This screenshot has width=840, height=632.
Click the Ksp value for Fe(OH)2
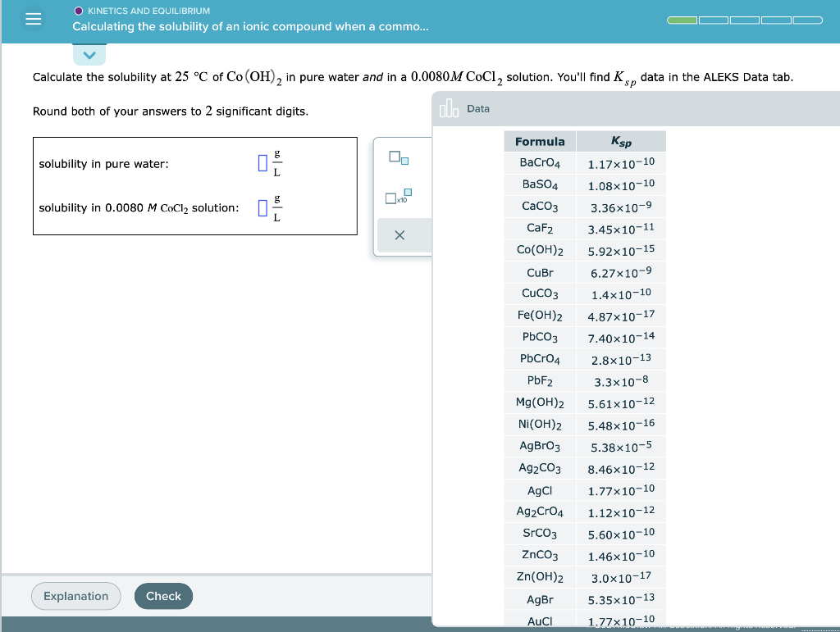(x=620, y=316)
